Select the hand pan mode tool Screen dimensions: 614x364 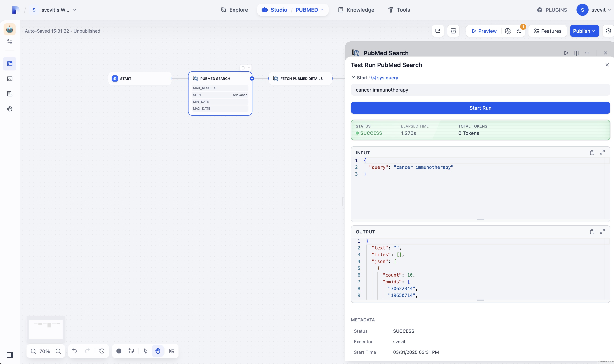coord(158,351)
